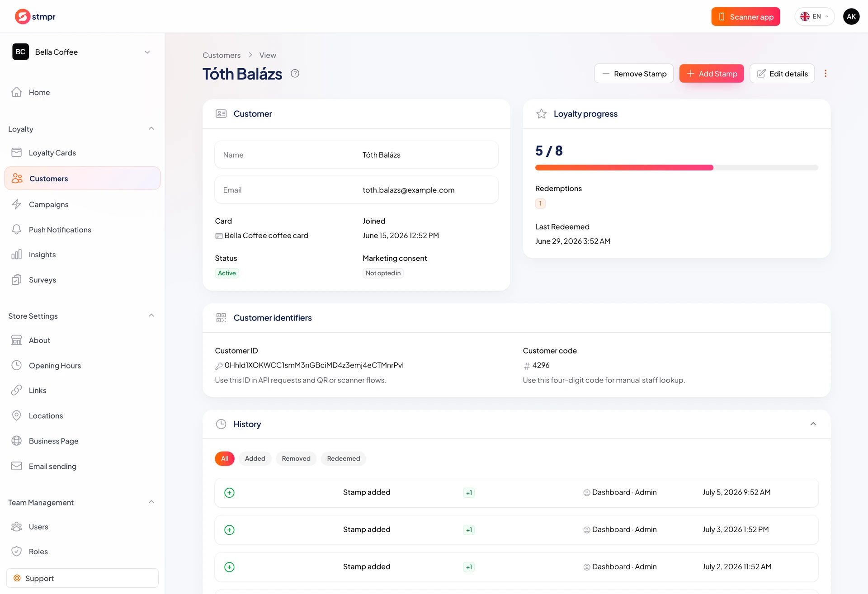Filter history by Redeemed
This screenshot has width=868, height=594.
(x=344, y=458)
